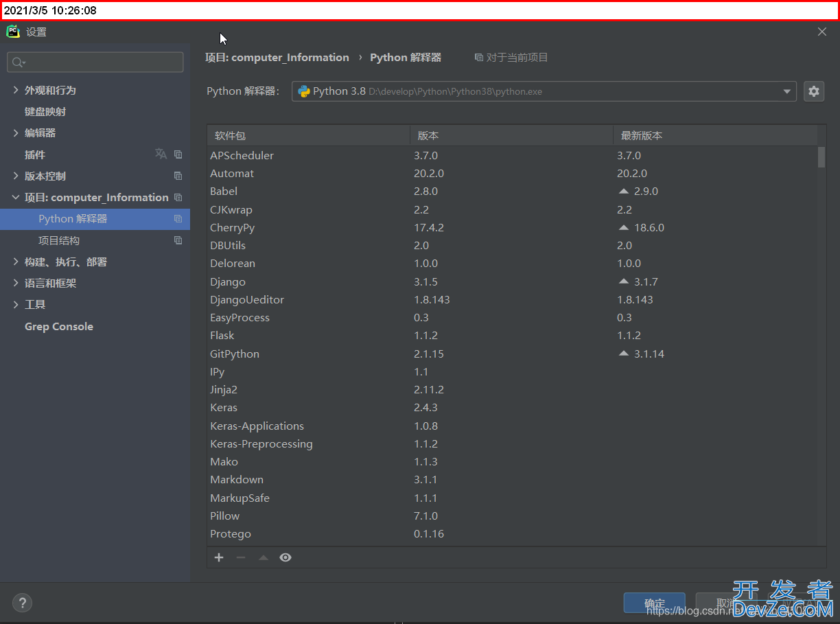The width and height of the screenshot is (840, 624).
Task: Select the Keras-Applications package
Action: [x=512, y=426]
